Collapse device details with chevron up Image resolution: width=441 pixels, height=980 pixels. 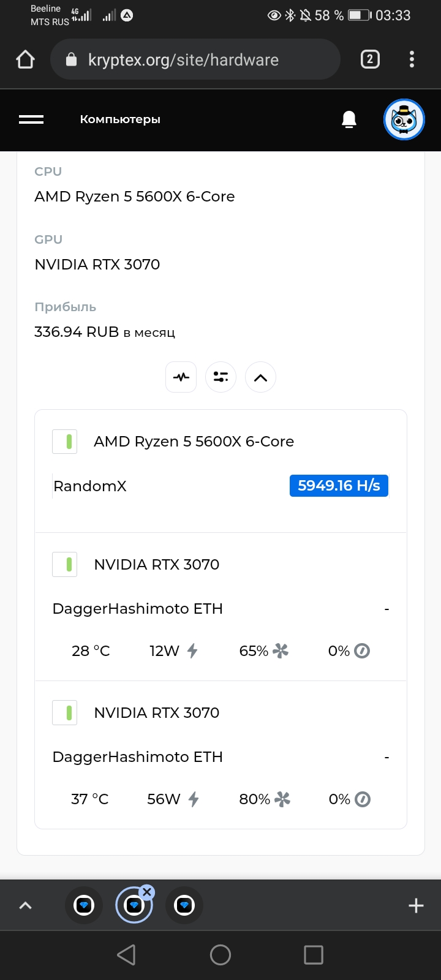260,377
